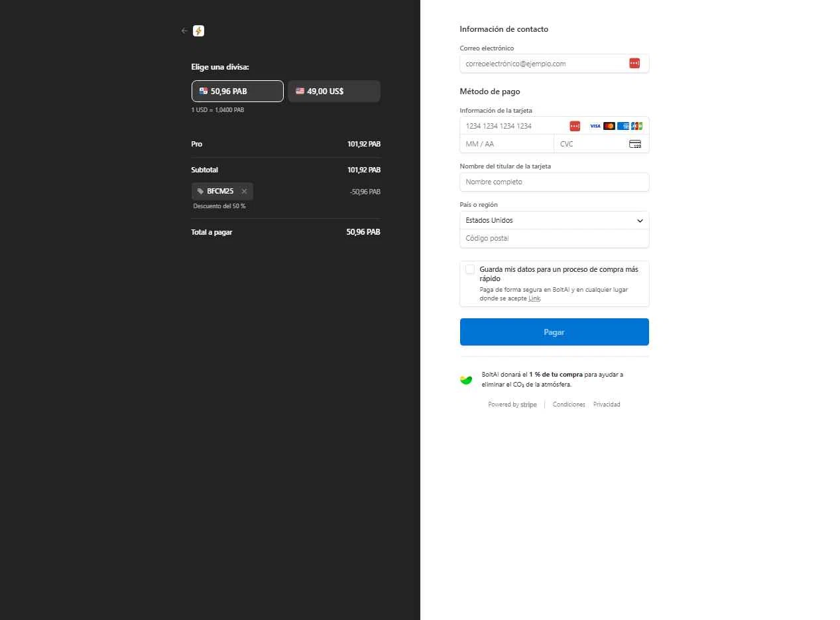
Task: Click the Descuento del 50 % text
Action: [x=219, y=206]
